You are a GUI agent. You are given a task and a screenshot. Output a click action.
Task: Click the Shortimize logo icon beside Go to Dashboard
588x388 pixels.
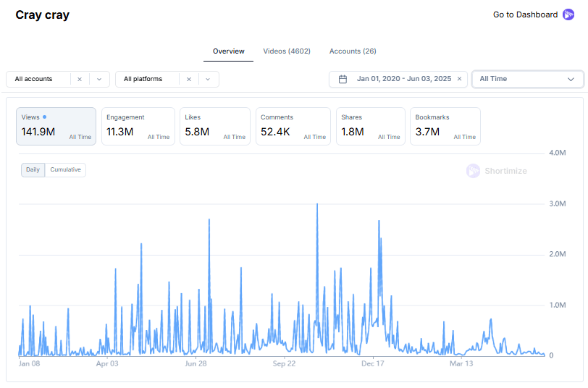tap(568, 14)
